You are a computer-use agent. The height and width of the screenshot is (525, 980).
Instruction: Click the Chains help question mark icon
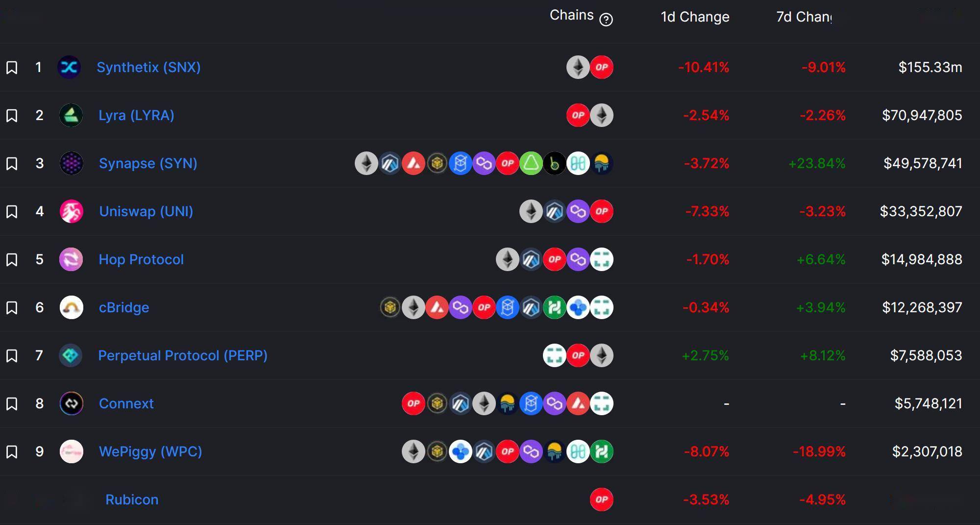point(606,19)
